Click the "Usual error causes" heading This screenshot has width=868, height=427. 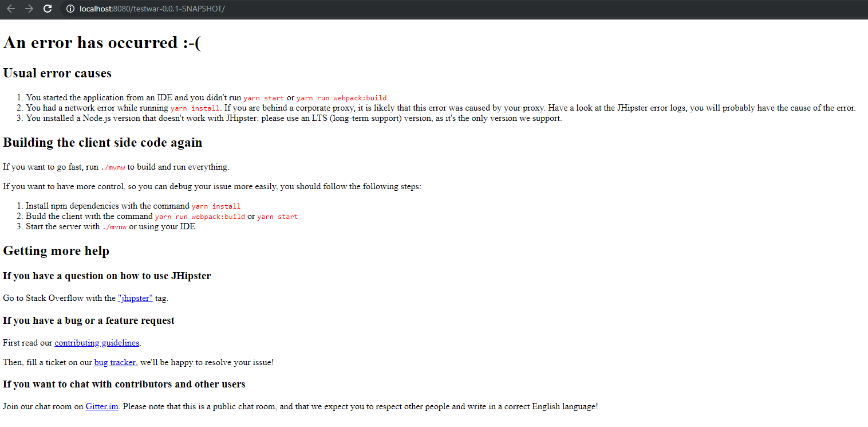tap(57, 73)
